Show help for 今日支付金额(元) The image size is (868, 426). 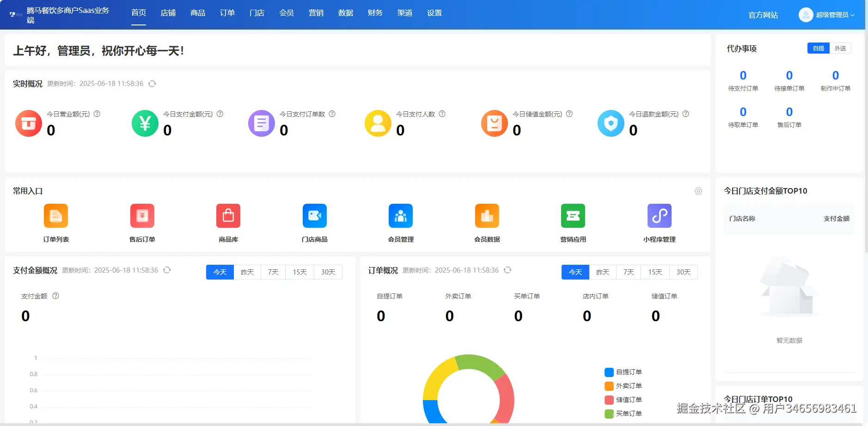click(220, 114)
